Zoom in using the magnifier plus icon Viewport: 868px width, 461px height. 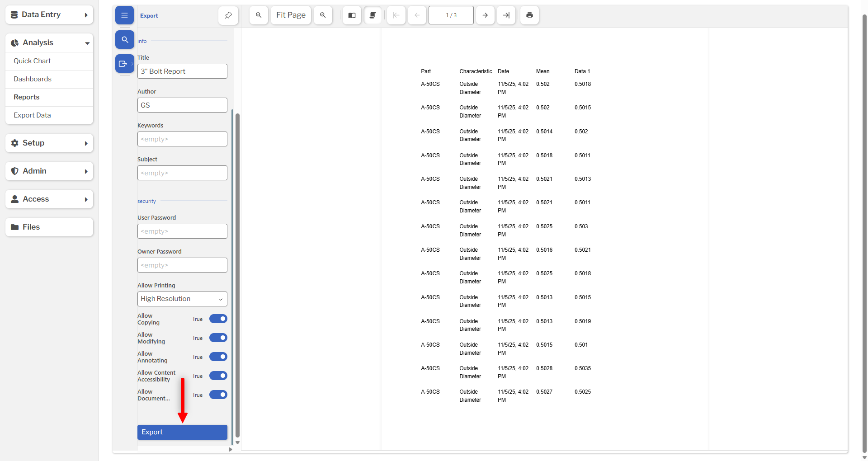tap(323, 15)
